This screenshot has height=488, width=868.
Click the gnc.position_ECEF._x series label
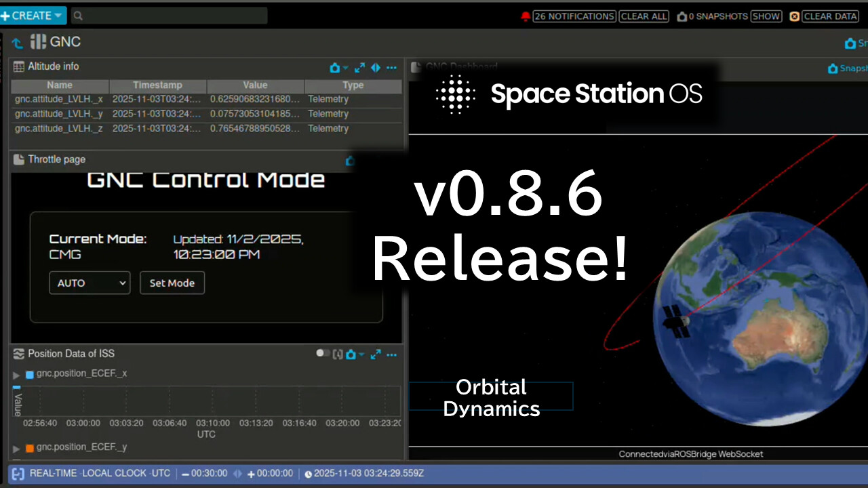tap(82, 373)
